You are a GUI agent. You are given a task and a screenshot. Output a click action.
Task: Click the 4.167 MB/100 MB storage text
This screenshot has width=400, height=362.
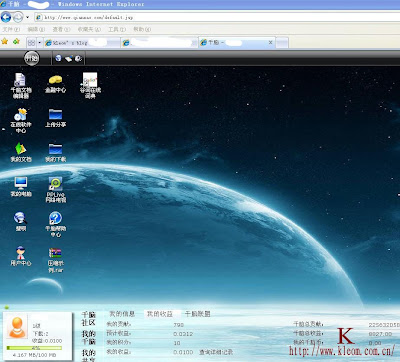pyautogui.click(x=34, y=355)
